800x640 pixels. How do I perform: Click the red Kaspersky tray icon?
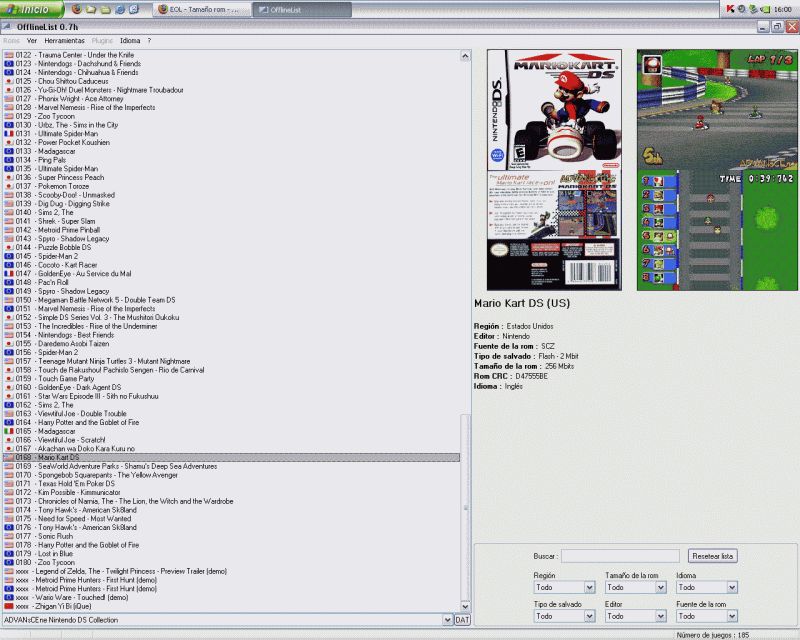pos(730,9)
